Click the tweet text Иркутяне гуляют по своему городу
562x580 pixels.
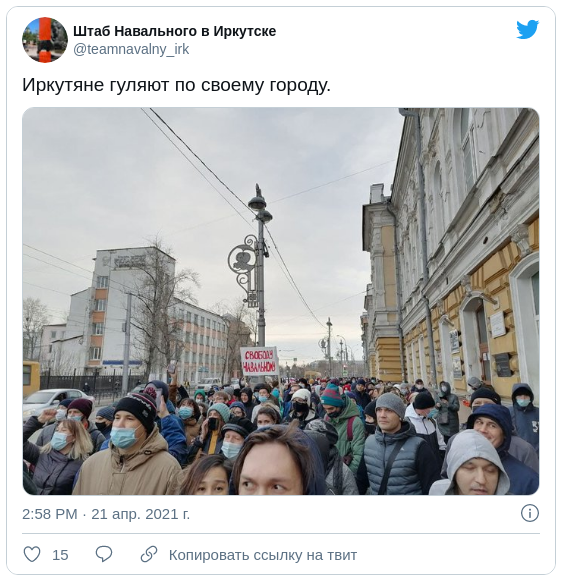coord(176,85)
